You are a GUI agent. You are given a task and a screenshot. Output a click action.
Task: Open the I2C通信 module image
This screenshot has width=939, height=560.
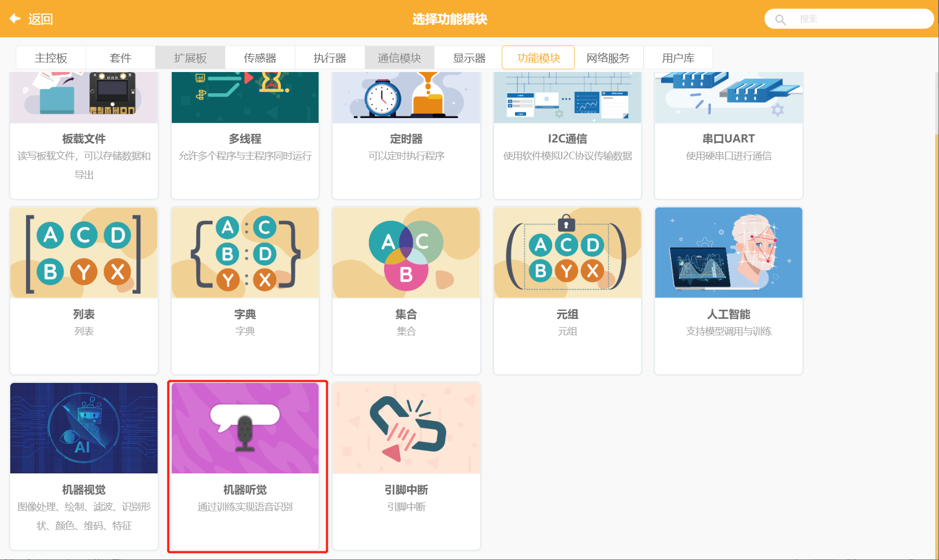567,97
